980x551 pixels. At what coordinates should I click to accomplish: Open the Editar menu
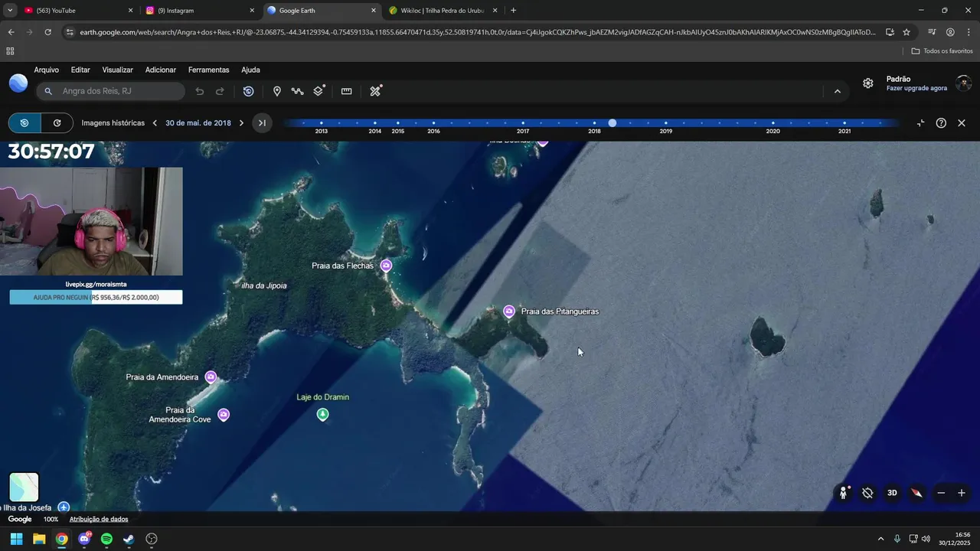click(x=80, y=70)
